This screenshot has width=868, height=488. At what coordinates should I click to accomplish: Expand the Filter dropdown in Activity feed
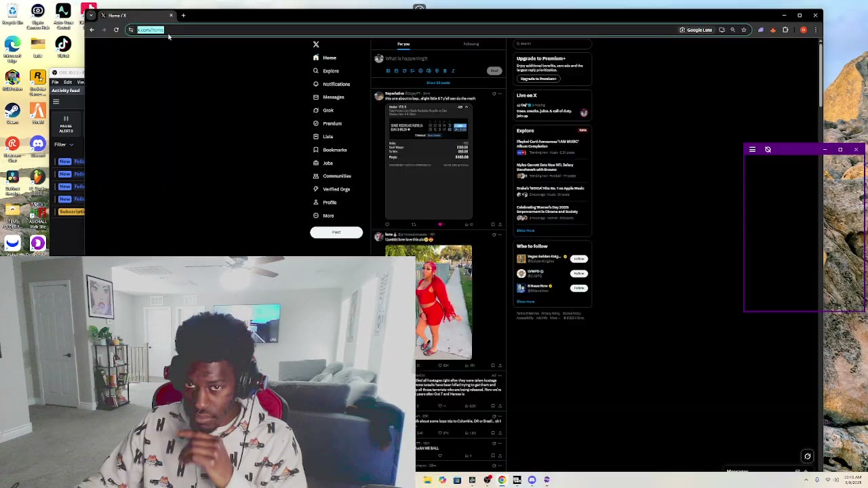[64, 144]
